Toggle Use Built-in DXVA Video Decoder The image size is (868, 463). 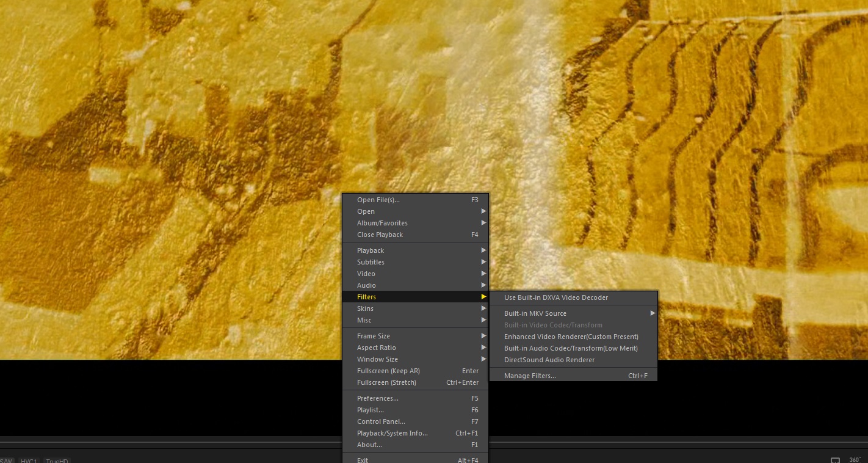pyautogui.click(x=555, y=297)
